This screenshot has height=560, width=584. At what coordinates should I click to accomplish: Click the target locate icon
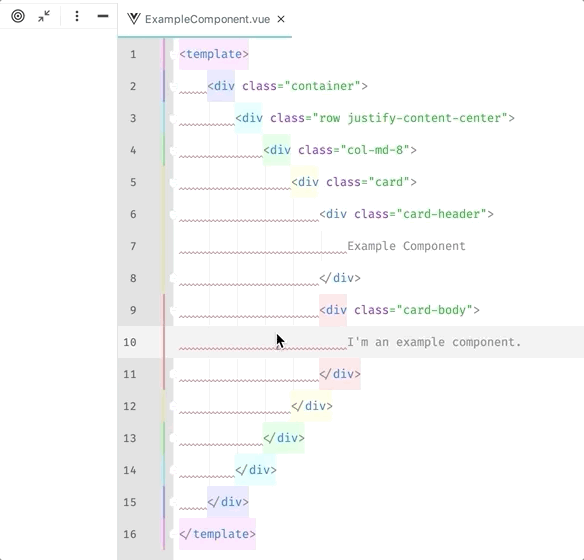tap(18, 16)
